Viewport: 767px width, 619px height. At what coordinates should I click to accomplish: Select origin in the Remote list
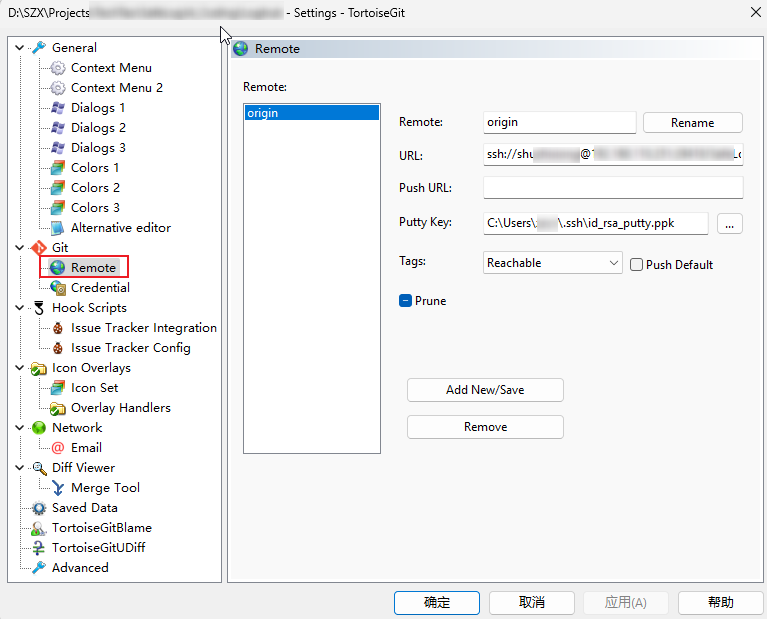pos(312,113)
